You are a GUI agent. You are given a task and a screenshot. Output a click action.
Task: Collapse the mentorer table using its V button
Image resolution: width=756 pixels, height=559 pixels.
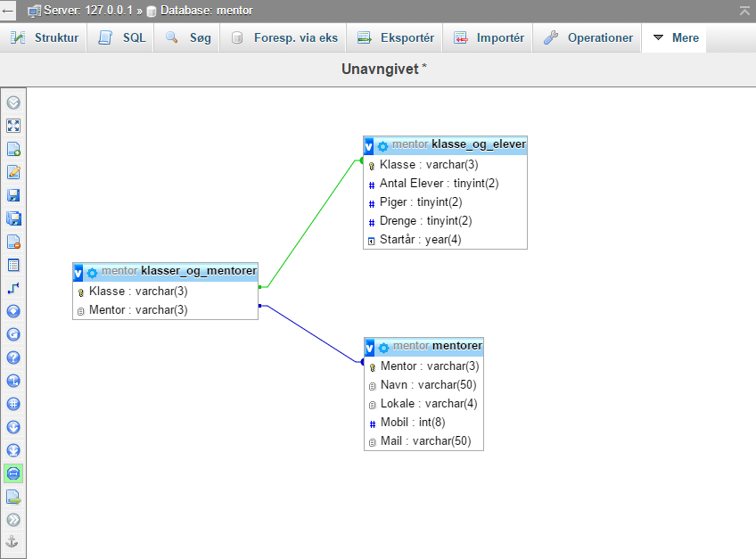pyautogui.click(x=370, y=348)
